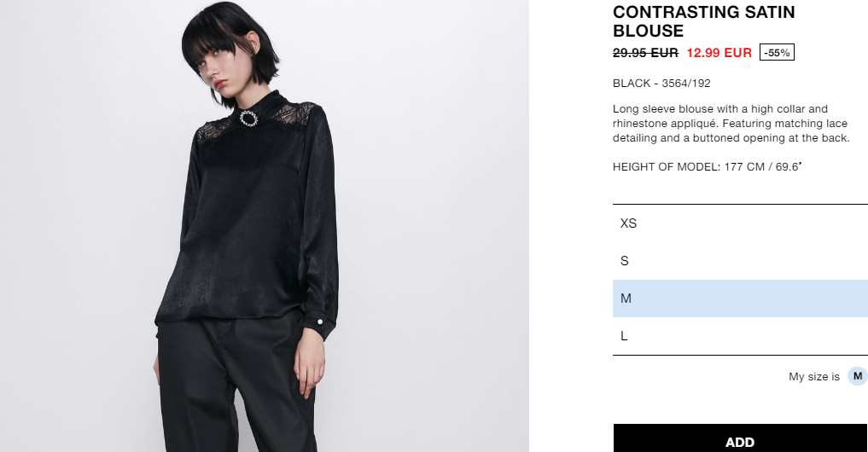This screenshot has height=452, width=868.
Task: Click the Height of Model text
Action: coord(707,166)
